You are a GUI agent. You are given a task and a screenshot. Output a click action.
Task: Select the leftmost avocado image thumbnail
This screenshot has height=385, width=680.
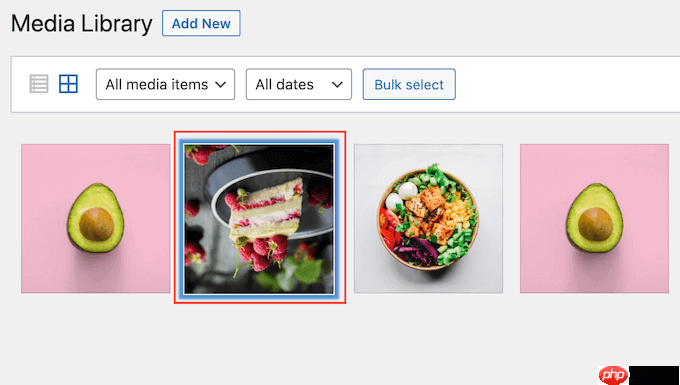(x=96, y=219)
